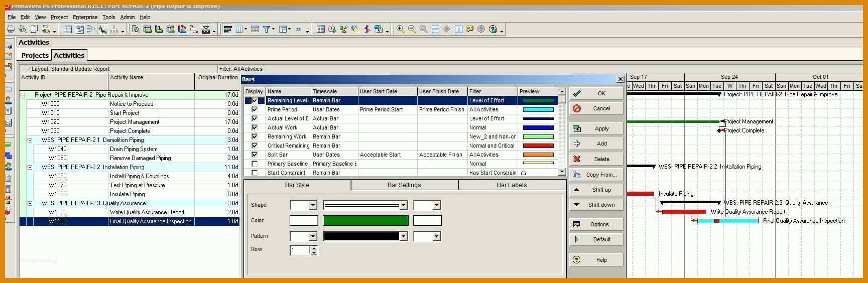This screenshot has width=868, height=283.
Task: Uncheck Display for Prime Period bar
Action: (x=255, y=109)
